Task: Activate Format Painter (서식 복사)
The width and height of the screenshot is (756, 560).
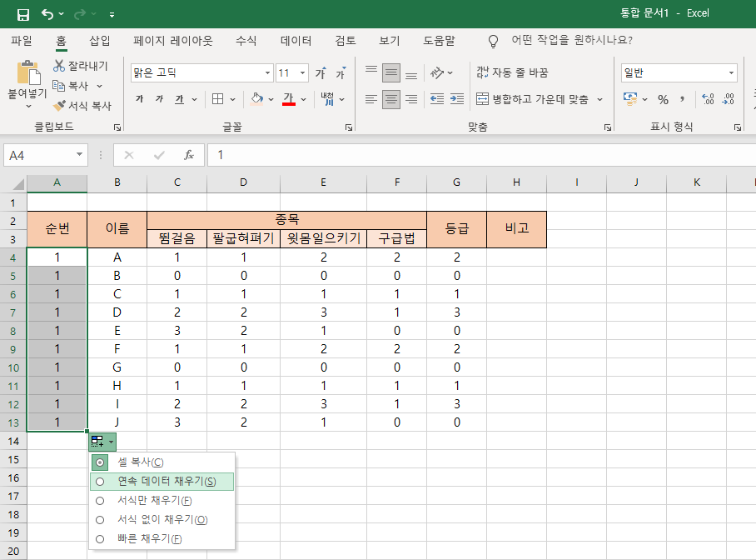Action: (x=82, y=105)
